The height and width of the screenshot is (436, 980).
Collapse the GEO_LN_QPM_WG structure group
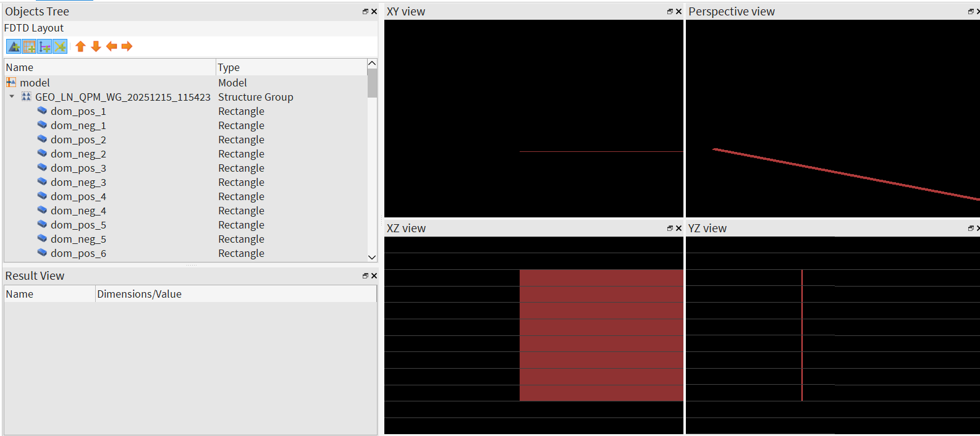[12, 96]
